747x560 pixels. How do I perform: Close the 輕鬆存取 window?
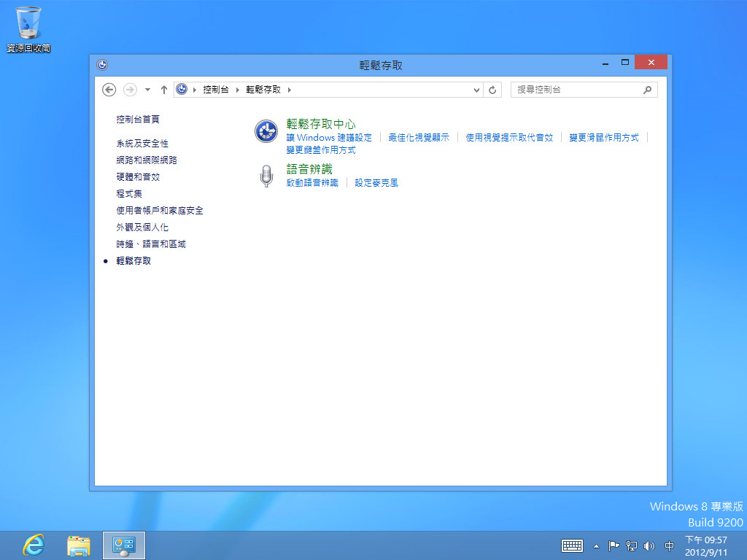click(651, 63)
